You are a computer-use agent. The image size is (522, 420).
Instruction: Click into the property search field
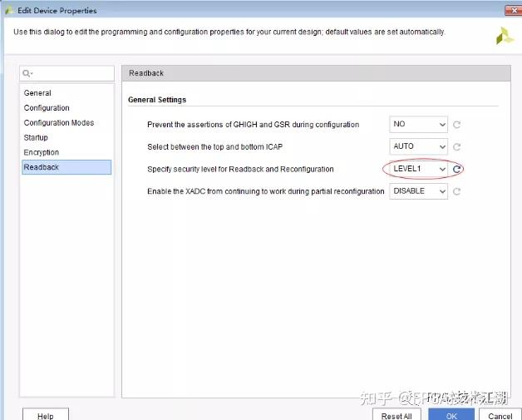[66, 73]
